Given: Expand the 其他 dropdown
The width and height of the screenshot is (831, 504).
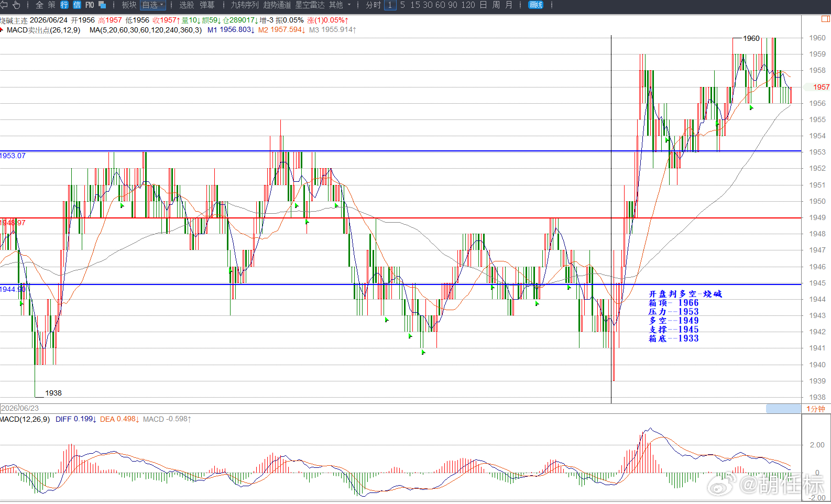Looking at the screenshot, I should (x=340, y=5).
